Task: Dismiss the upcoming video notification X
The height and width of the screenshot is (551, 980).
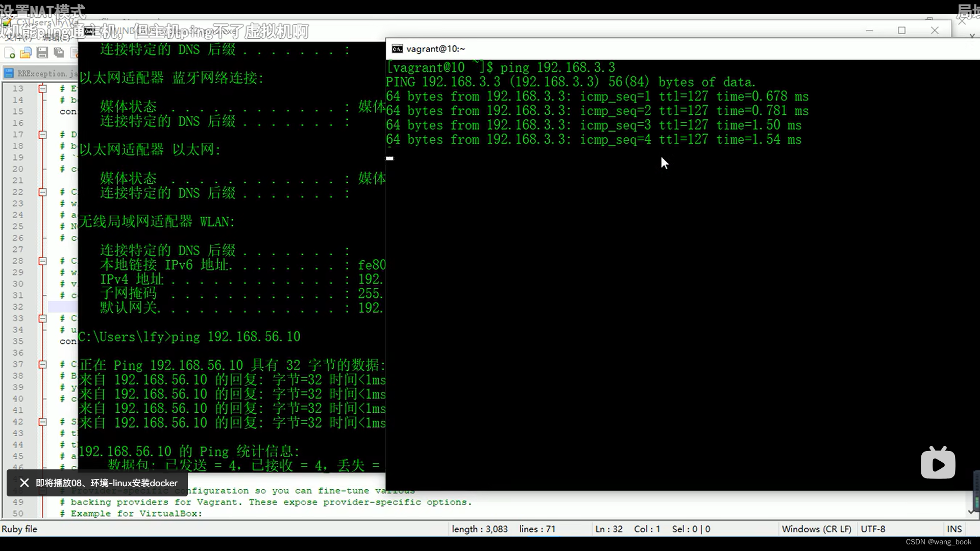Action: pyautogui.click(x=24, y=483)
